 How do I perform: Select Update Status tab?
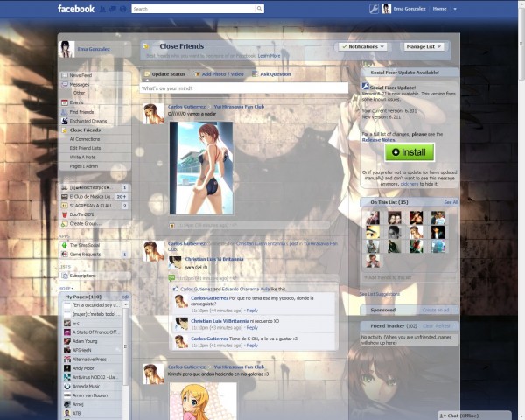[x=165, y=74]
